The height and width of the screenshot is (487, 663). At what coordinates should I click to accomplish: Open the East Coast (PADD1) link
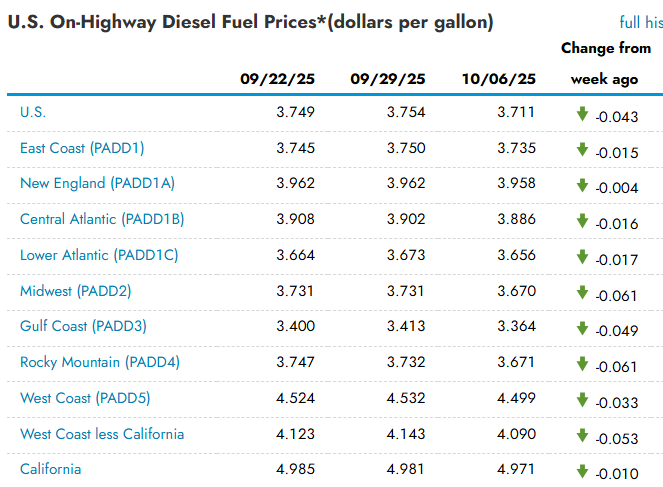pos(82,148)
